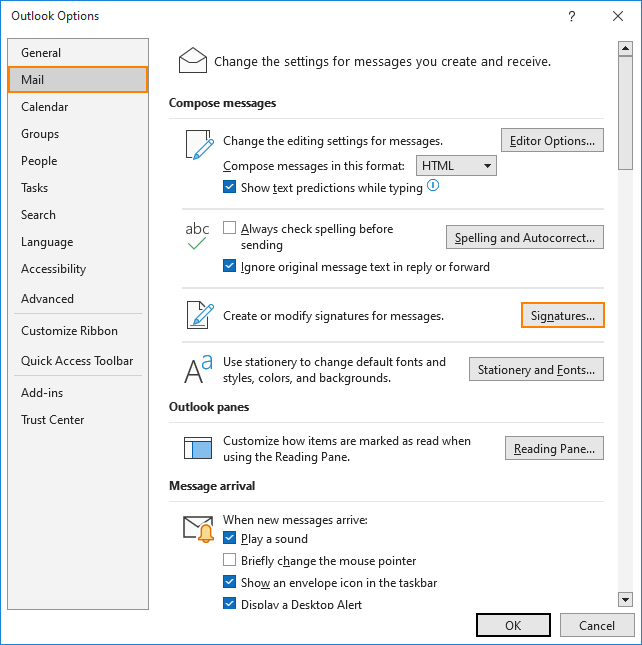Viewport: 642px width, 645px height.
Task: Open the Compose messages format dropdown
Action: [456, 166]
